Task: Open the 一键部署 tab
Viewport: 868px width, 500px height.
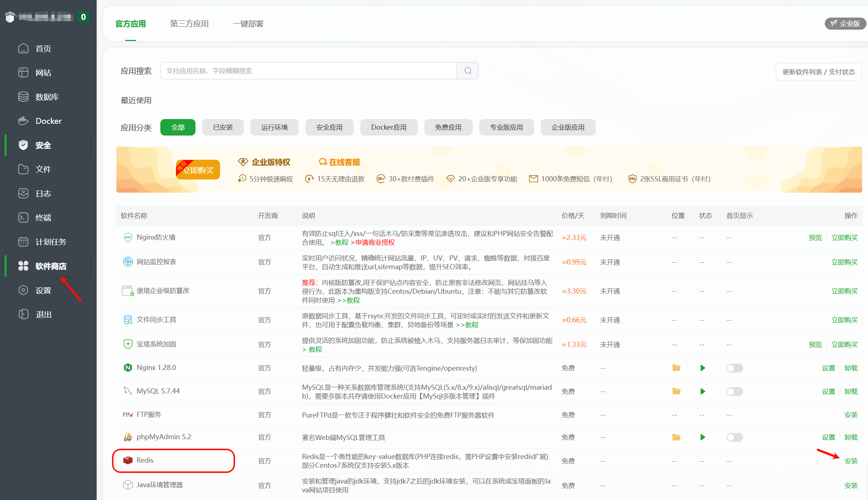Action: tap(248, 24)
